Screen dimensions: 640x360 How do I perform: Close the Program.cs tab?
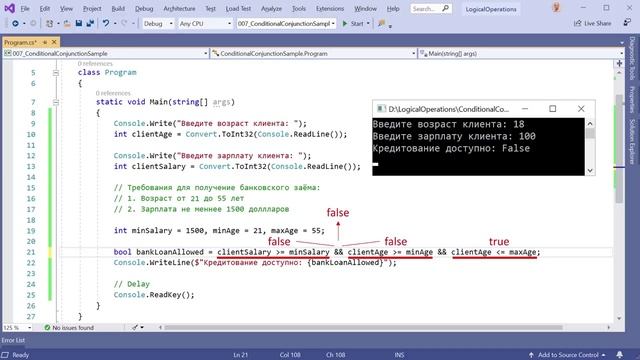tap(54, 42)
